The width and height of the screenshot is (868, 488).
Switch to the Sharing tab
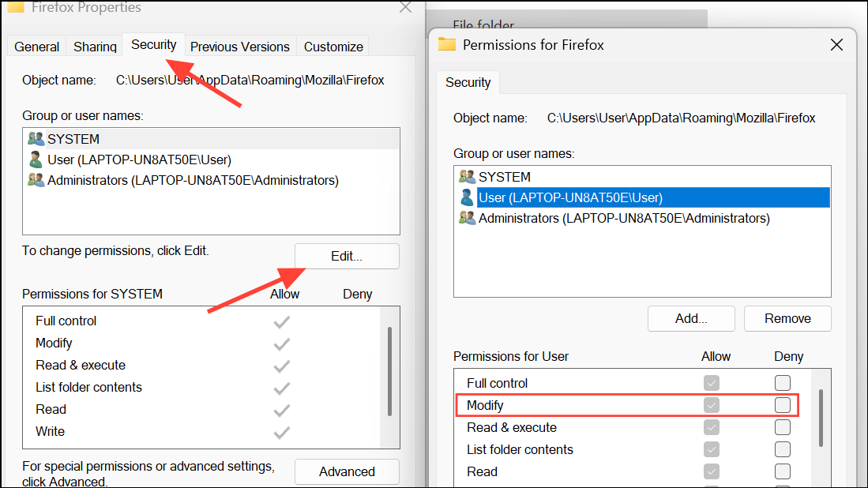(x=95, y=47)
